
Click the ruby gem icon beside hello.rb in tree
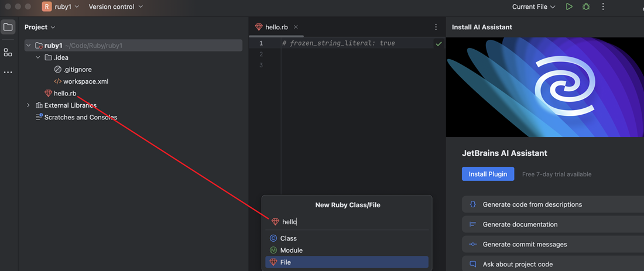[x=48, y=93]
